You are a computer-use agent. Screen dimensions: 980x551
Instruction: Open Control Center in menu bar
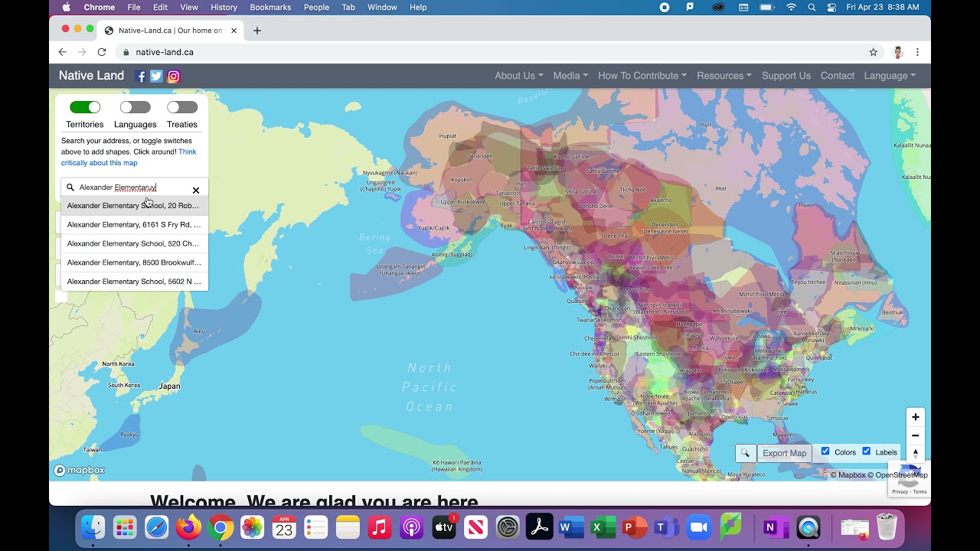pos(832,7)
